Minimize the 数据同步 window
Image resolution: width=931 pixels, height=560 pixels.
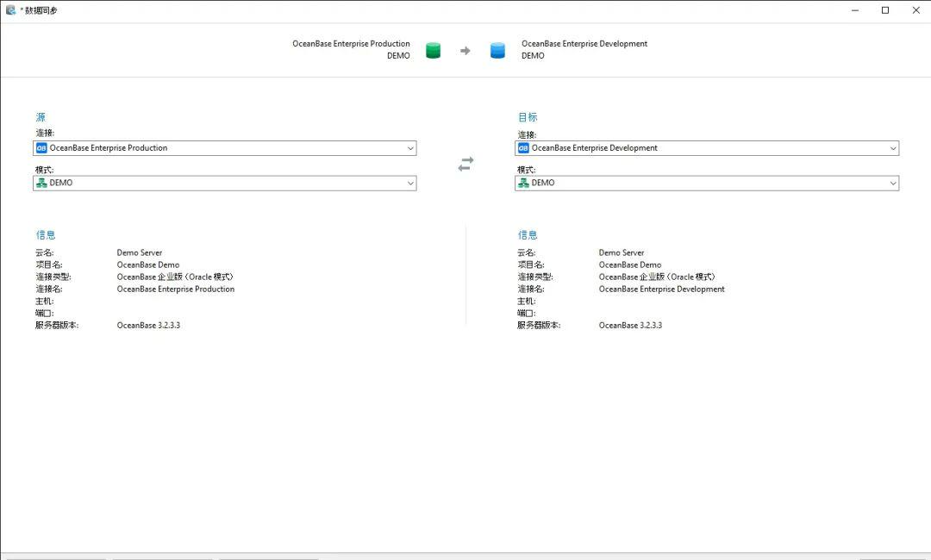[x=855, y=10]
